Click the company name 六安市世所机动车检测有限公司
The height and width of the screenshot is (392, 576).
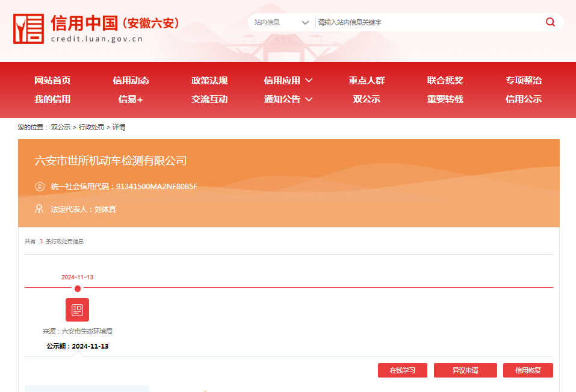click(x=111, y=161)
